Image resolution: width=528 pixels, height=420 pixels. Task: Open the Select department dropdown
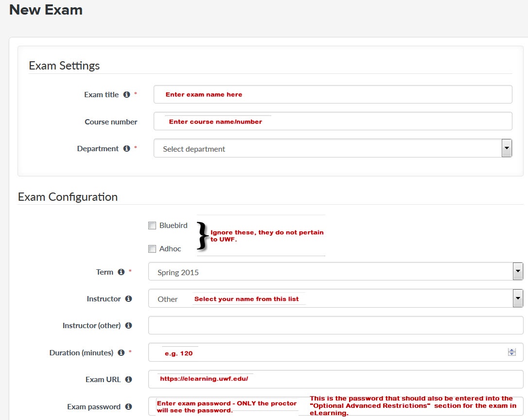pyautogui.click(x=333, y=149)
